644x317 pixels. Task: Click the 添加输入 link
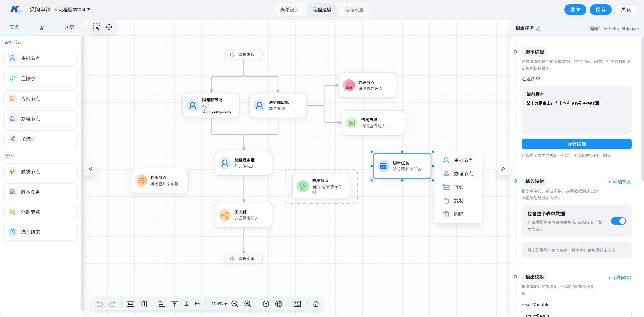coord(620,182)
